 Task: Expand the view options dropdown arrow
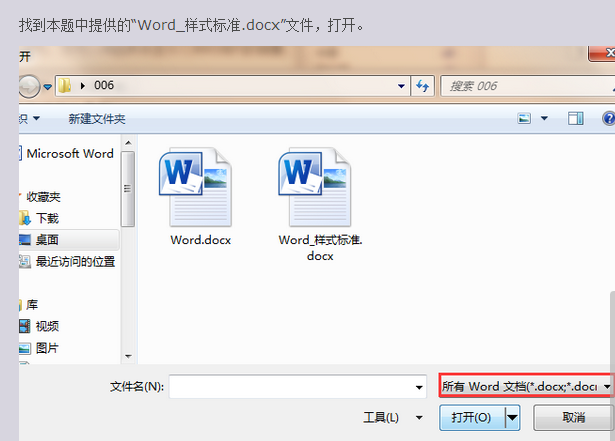click(544, 118)
